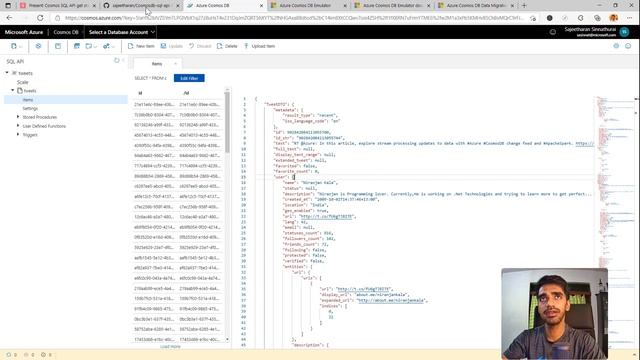Click the browser address bar
640x360 pixels.
coord(294,18)
